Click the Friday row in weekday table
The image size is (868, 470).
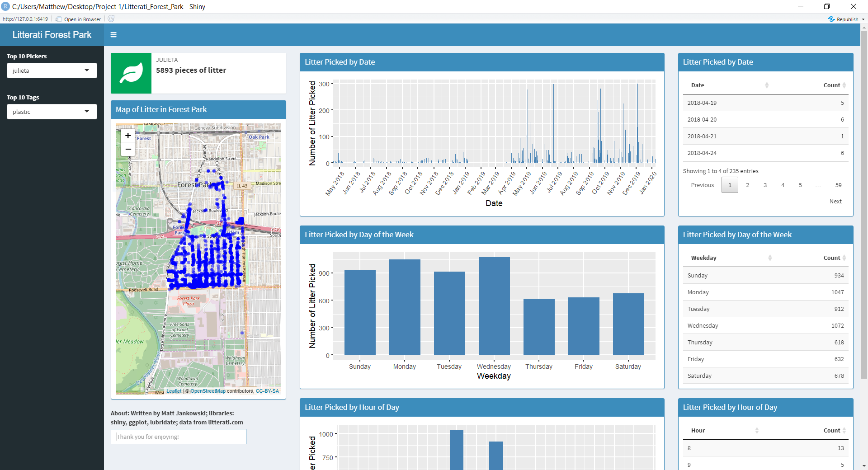click(x=765, y=359)
